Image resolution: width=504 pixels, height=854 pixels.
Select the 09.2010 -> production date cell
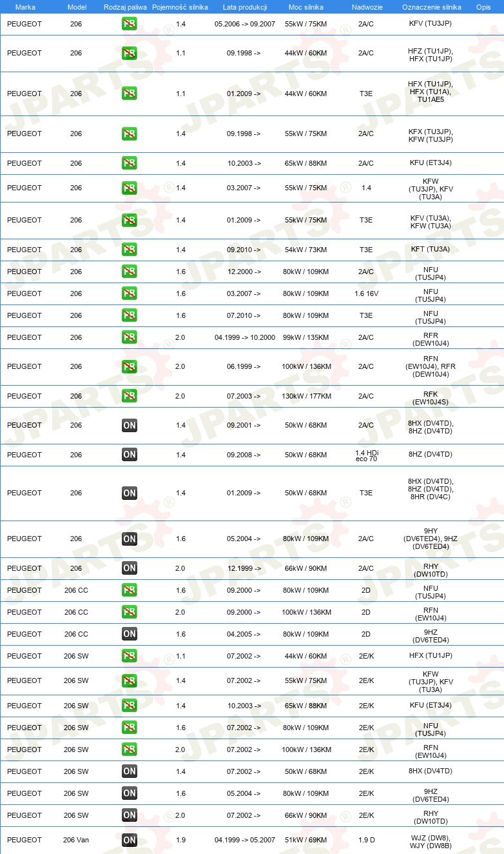[244, 250]
